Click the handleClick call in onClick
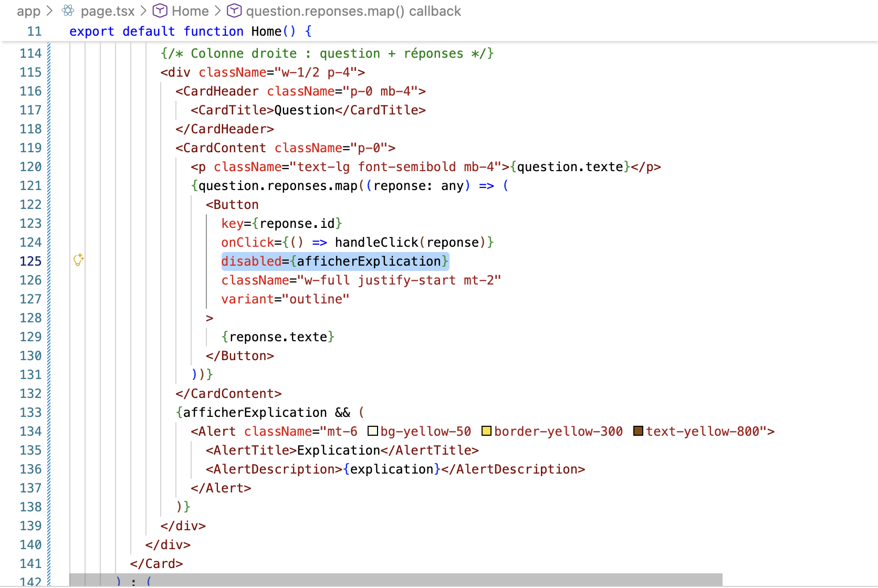Viewport: 878px width, 588px height. [x=376, y=243]
